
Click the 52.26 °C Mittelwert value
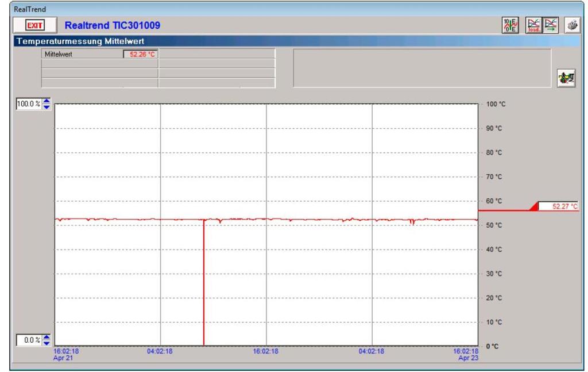[x=141, y=55]
